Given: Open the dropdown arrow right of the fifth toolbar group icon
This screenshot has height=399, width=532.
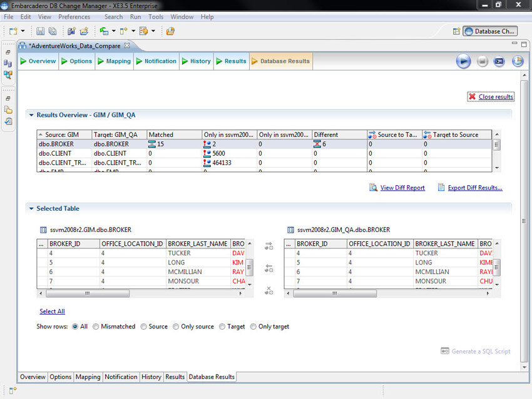Looking at the screenshot, I should 133,31.
